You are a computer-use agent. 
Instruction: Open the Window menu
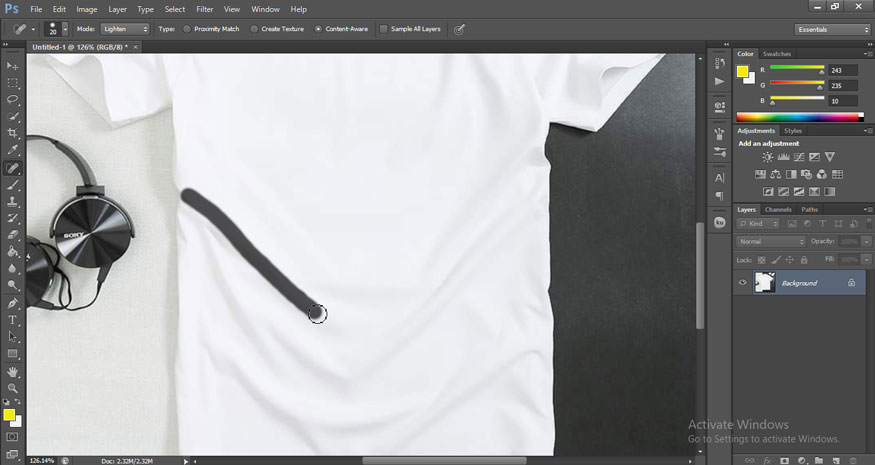265,9
